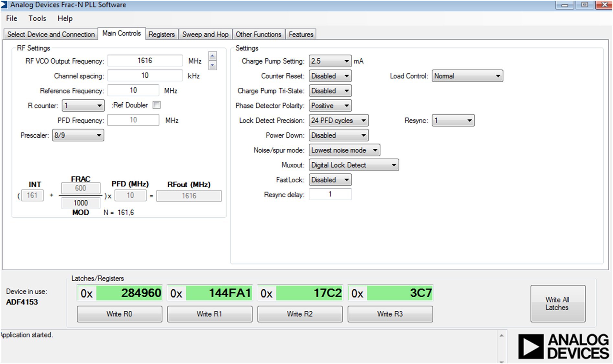
Task: Open the Tools menu
Action: (x=37, y=18)
